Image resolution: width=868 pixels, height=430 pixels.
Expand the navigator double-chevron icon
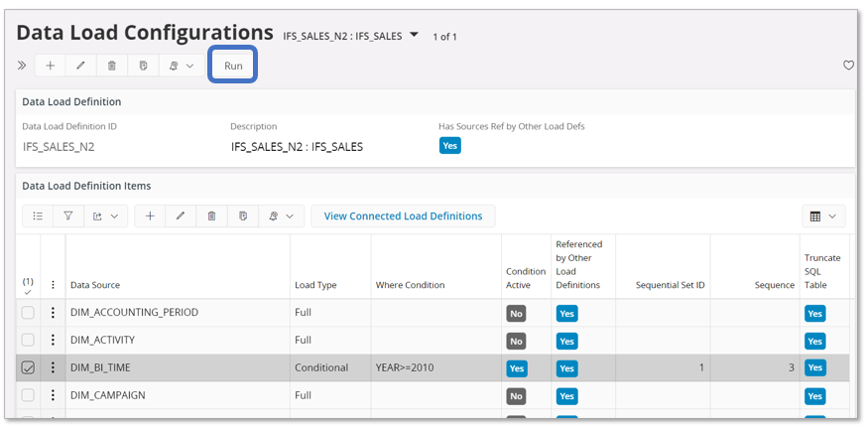(x=22, y=66)
